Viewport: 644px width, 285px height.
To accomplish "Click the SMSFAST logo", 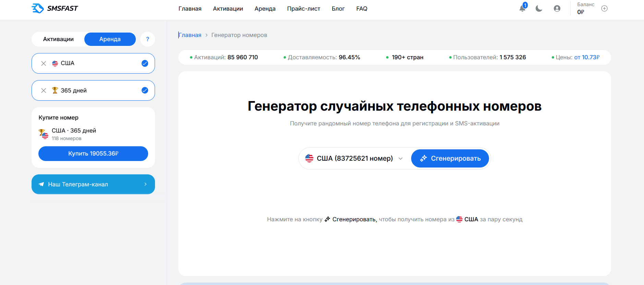I will [x=55, y=8].
